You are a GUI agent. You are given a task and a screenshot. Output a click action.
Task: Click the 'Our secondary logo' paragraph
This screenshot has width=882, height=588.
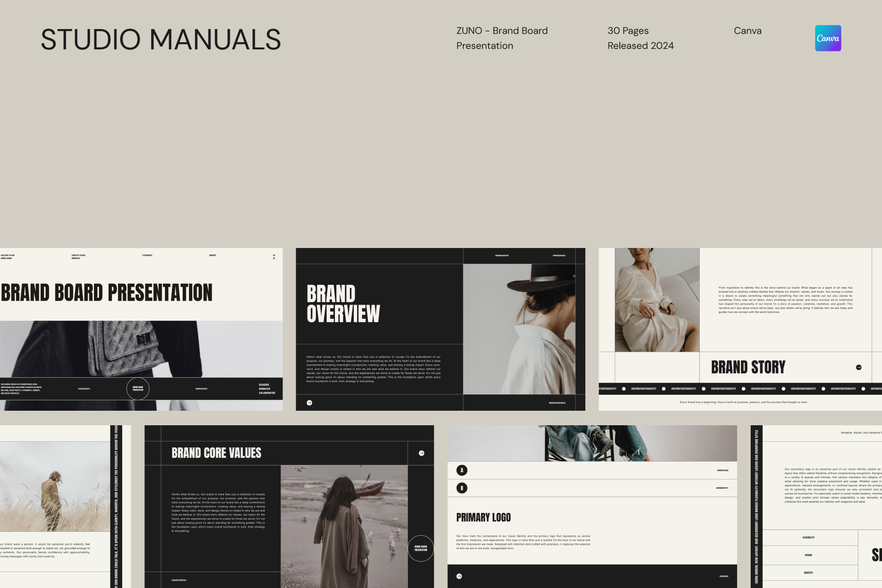coord(833,485)
